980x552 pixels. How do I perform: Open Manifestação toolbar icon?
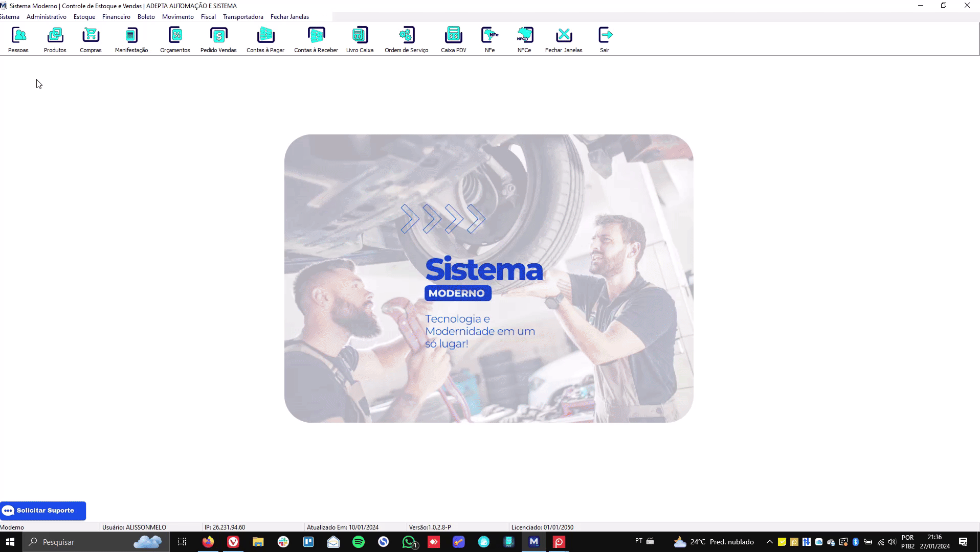click(x=131, y=35)
